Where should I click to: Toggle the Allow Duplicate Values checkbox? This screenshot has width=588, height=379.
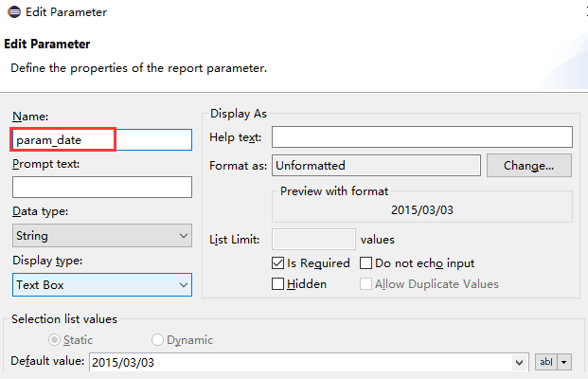tap(366, 283)
